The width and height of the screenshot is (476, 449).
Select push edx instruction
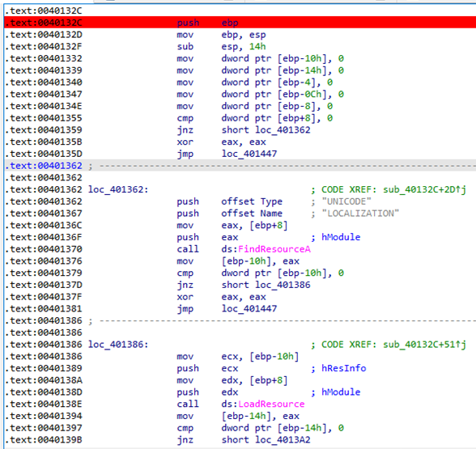[x=207, y=392]
